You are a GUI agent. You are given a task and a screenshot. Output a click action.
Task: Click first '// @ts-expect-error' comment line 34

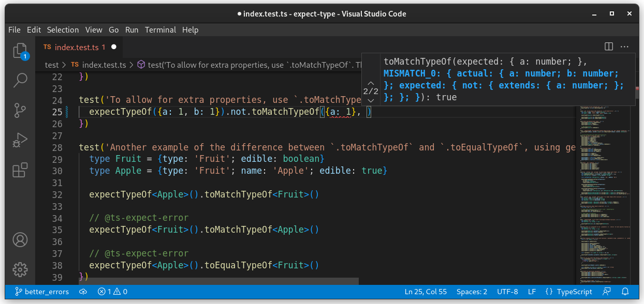click(x=139, y=218)
